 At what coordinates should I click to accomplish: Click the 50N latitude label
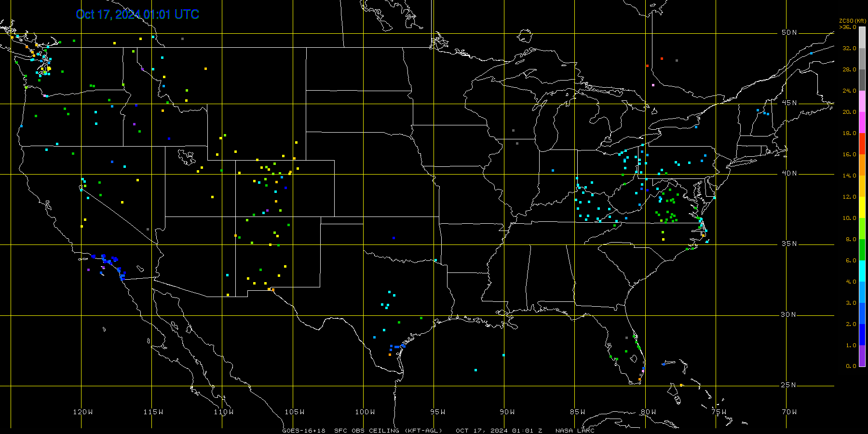[x=789, y=32]
